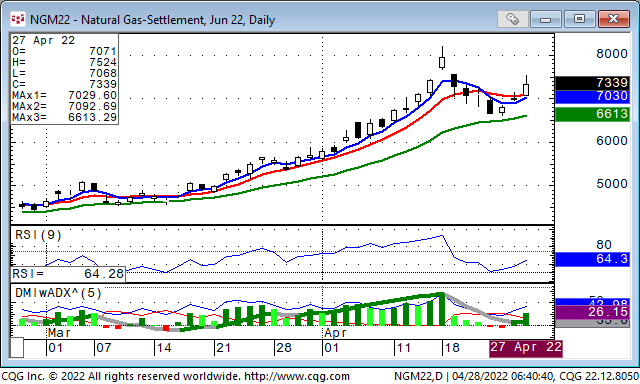The image size is (640, 384).
Task: Click the 5000 price scale label
Action: (612, 184)
